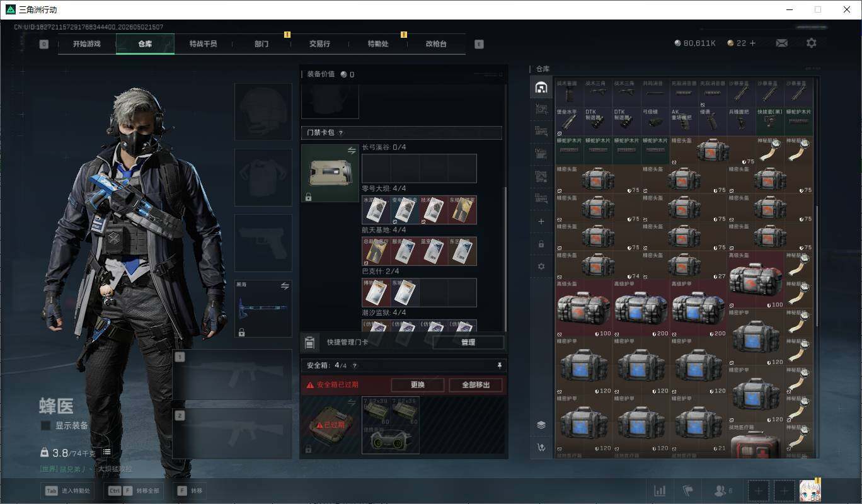The width and height of the screenshot is (862, 504).
Task: Pin the 安全箱 panel with pushpin icon
Action: 500,365
